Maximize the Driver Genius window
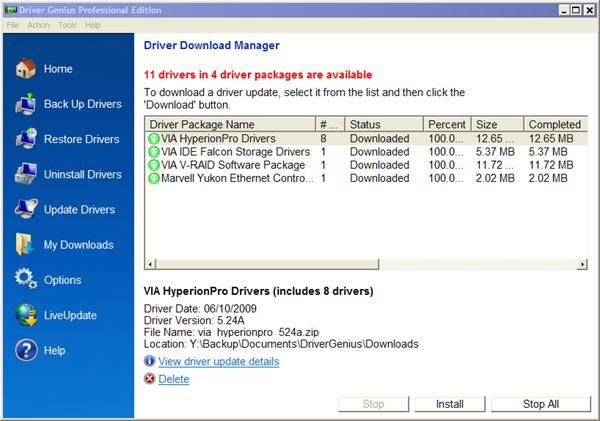The image size is (600, 421). click(x=576, y=10)
